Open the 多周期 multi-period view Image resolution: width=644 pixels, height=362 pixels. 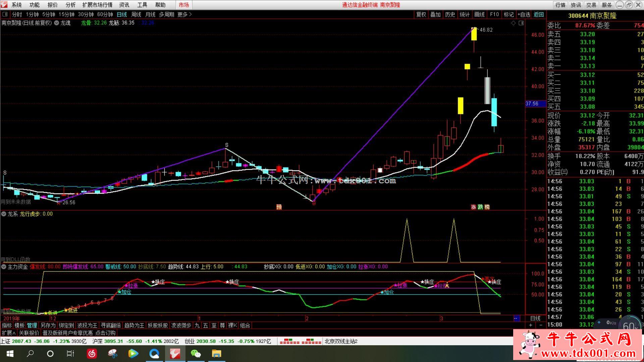(166, 14)
